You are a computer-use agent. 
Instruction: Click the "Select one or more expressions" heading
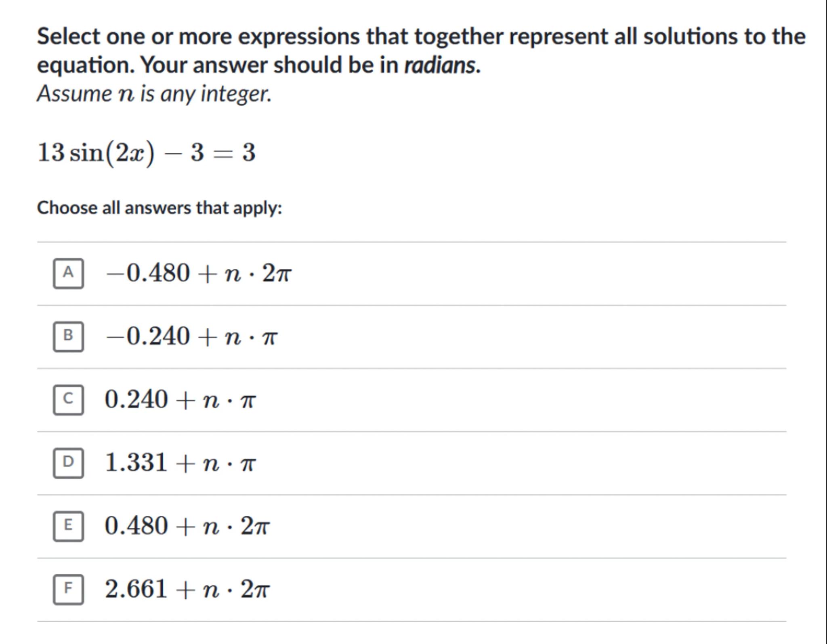point(421,36)
